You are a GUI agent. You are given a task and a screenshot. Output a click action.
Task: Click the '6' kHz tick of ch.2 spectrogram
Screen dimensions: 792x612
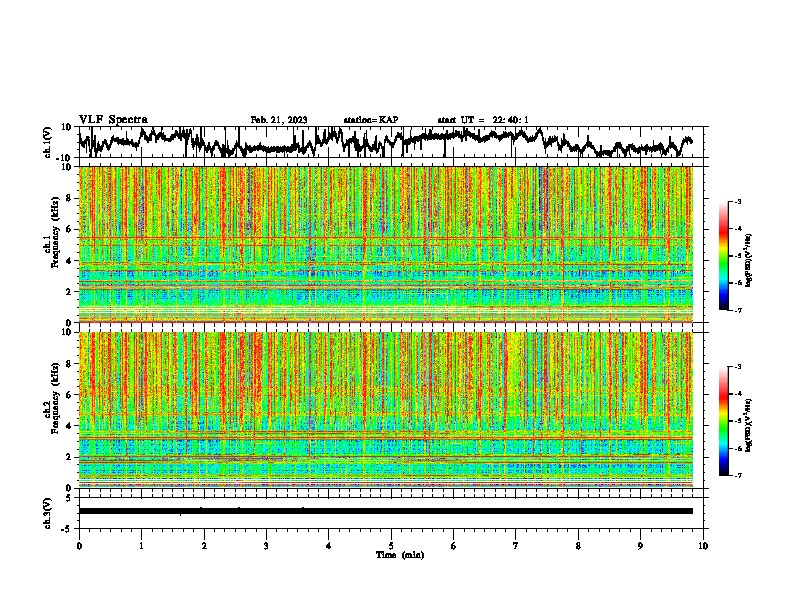click(x=70, y=394)
